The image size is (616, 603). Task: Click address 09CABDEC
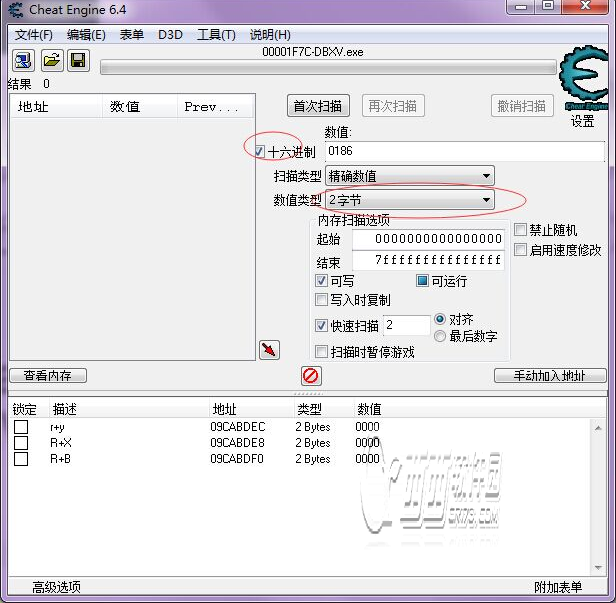coord(237,427)
